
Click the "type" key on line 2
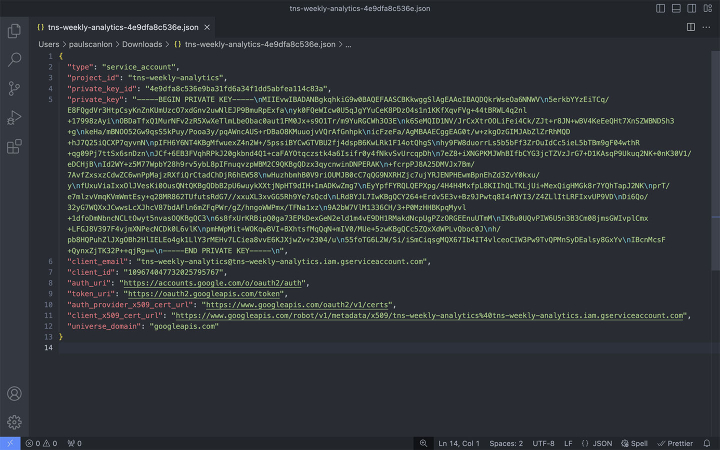pyautogui.click(x=80, y=67)
